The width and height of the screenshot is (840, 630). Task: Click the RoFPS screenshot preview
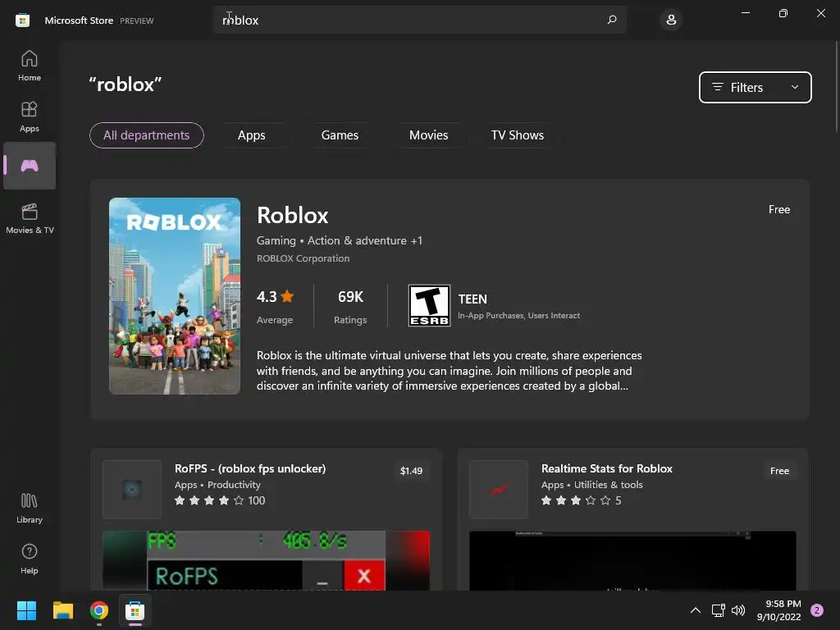pyautogui.click(x=266, y=560)
